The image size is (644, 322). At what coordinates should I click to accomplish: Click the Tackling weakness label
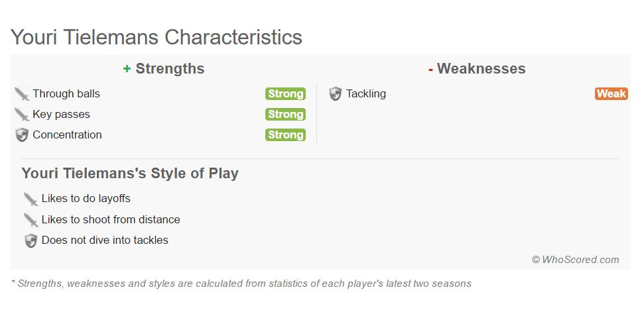(x=365, y=94)
